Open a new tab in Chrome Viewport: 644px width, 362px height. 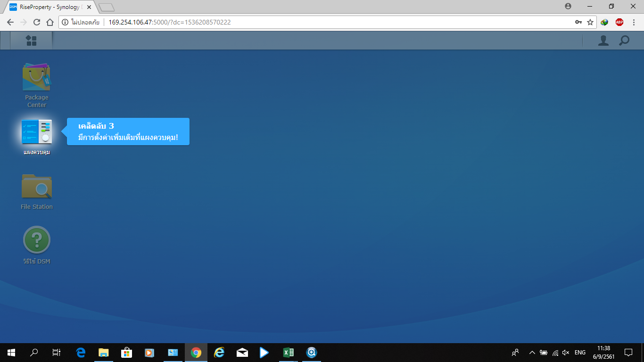107,7
